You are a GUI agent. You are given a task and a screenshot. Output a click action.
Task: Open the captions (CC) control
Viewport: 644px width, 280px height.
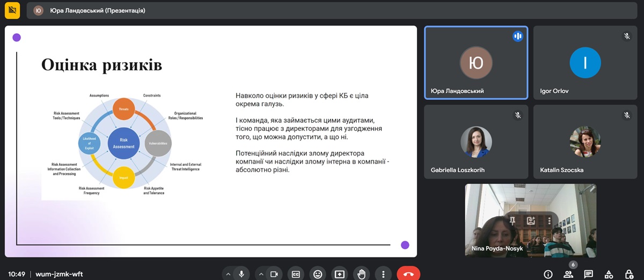[296, 274]
